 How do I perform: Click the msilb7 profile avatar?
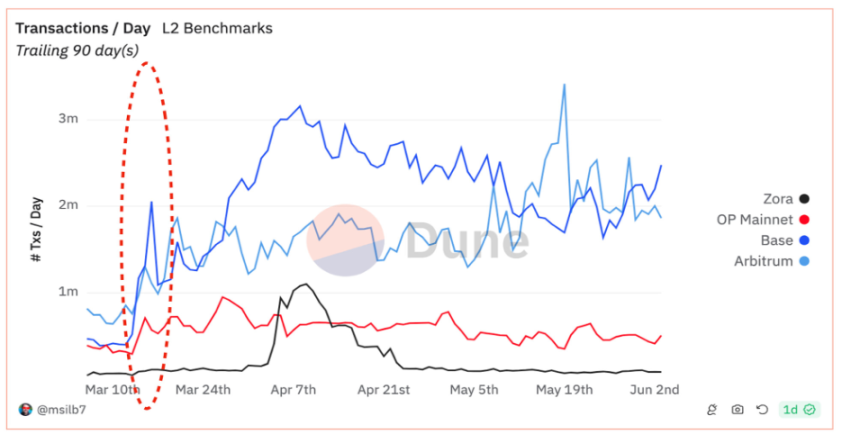pos(26,409)
